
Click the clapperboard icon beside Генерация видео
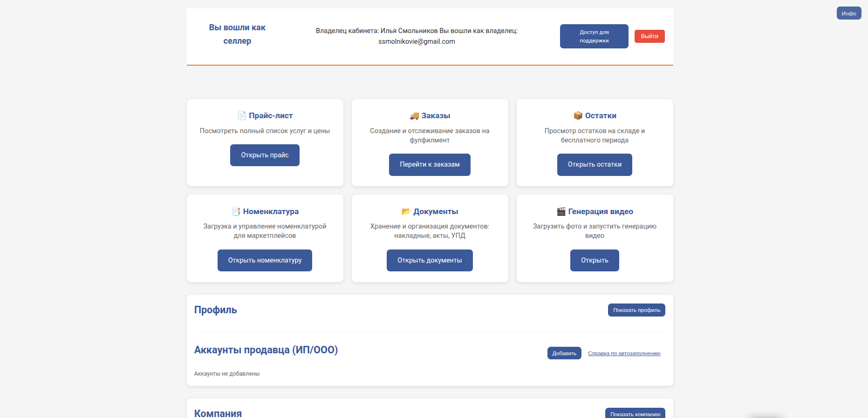pyautogui.click(x=561, y=211)
